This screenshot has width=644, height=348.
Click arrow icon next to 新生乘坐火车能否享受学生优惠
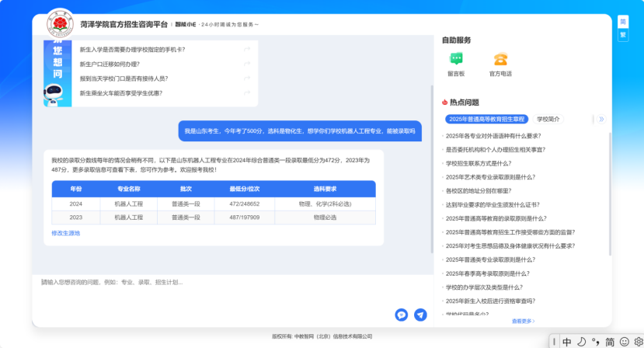coord(247,93)
